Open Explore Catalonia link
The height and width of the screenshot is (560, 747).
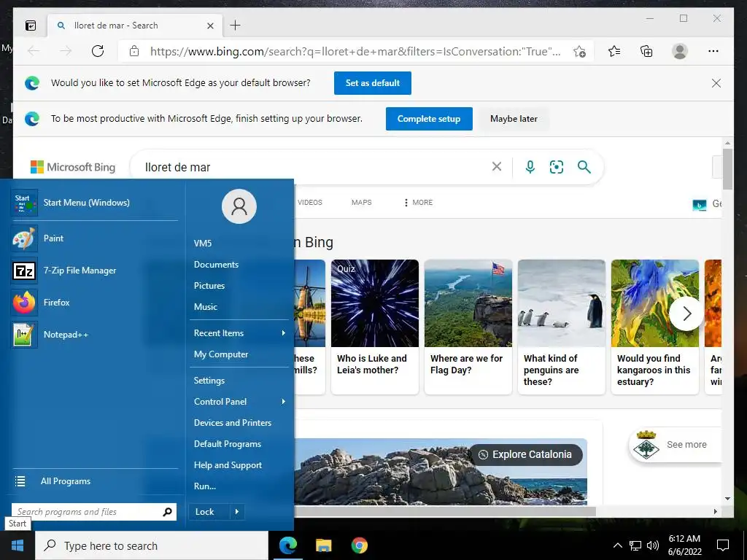coord(525,454)
